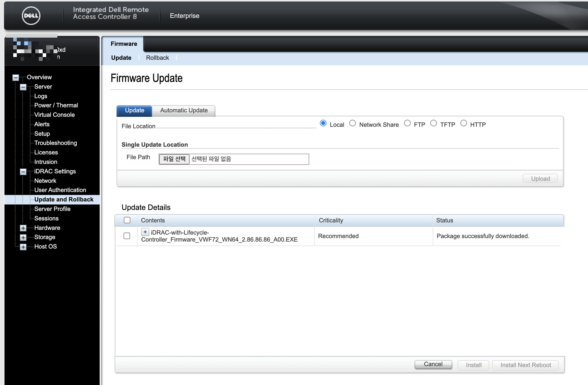Choose TFTP as file location

433,123
